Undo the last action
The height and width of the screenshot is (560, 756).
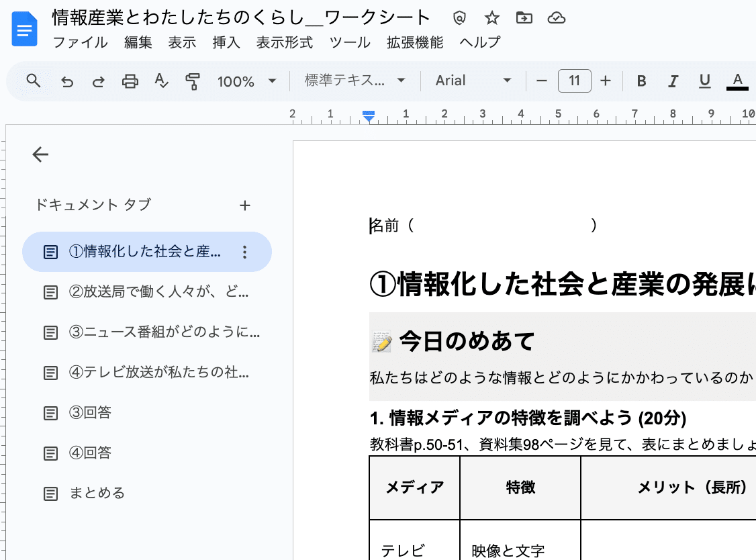point(67,81)
